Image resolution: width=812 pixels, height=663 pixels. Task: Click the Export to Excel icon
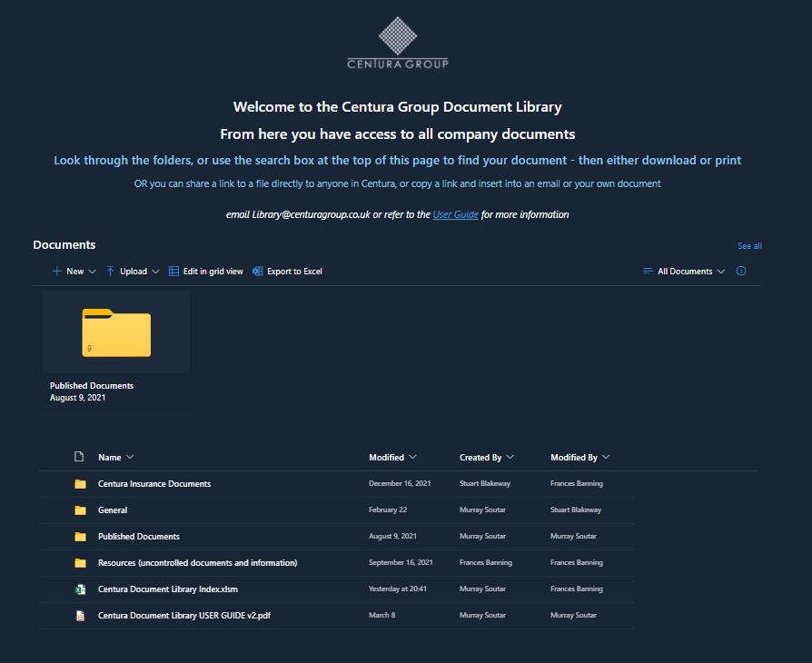click(x=257, y=272)
